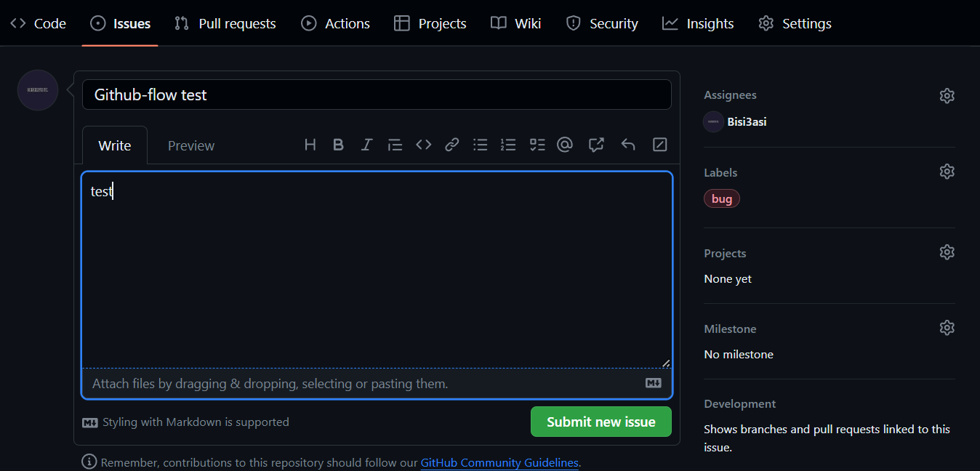Click the info icon beside contribution reminder
The width and height of the screenshot is (980, 471).
pyautogui.click(x=89, y=462)
